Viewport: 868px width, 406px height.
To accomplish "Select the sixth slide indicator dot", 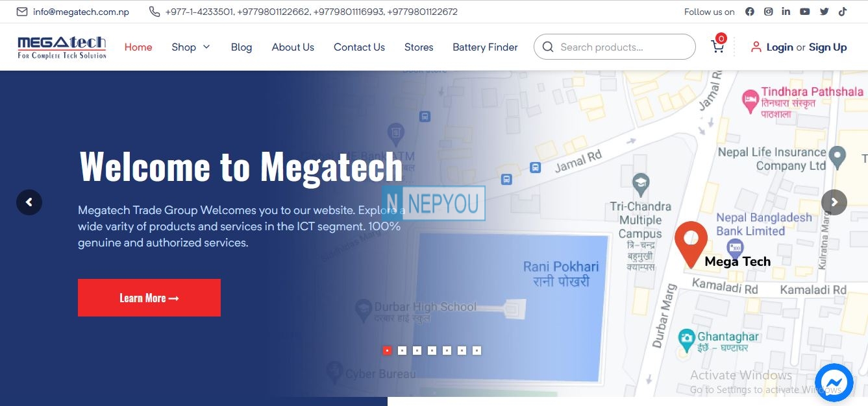I will click(x=462, y=350).
